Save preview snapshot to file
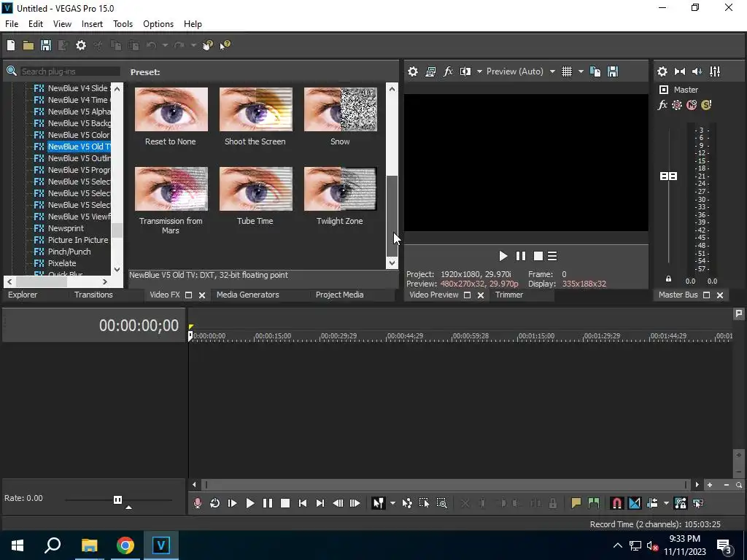 [613, 71]
